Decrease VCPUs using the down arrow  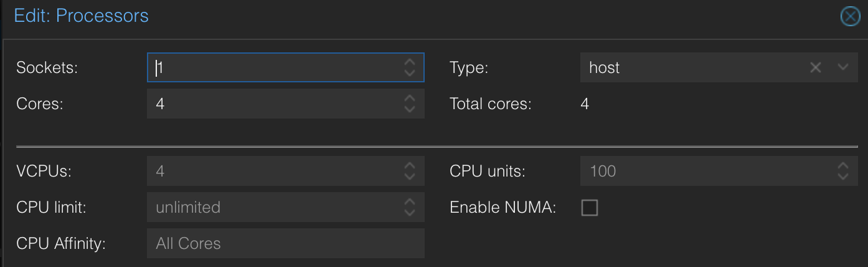[x=409, y=176]
